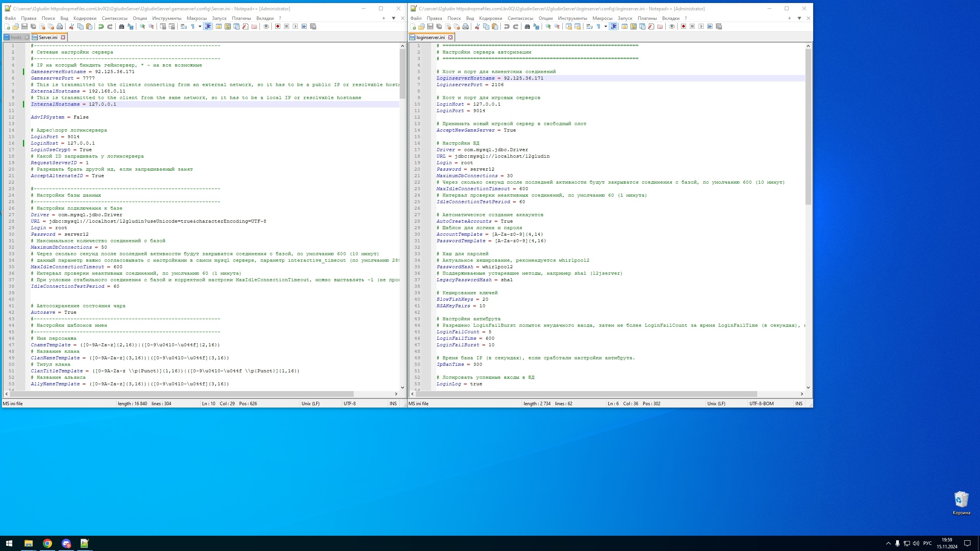Open Chrome from the taskbar
The height and width of the screenshot is (551, 980).
(x=47, y=543)
